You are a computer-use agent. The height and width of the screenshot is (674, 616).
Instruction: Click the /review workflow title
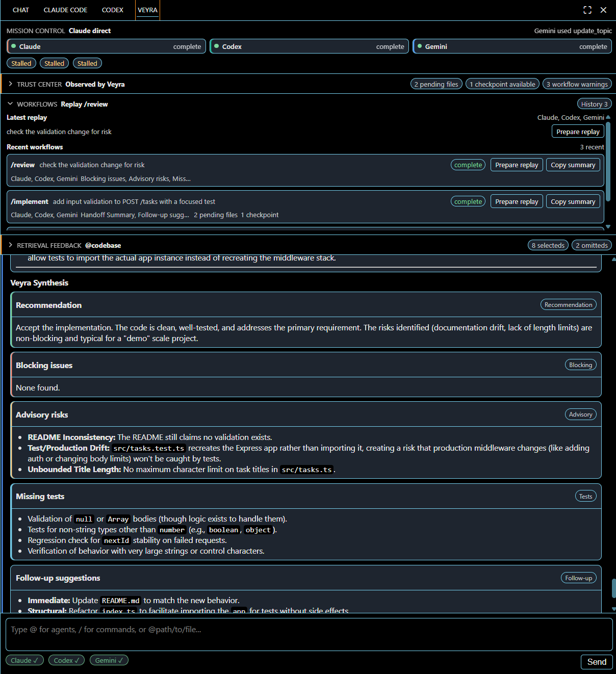22,165
